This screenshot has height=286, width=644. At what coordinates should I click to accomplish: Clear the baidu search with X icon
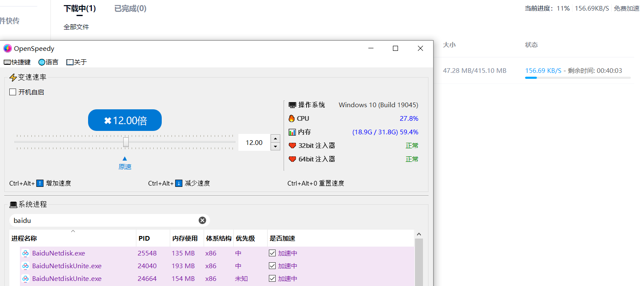[202, 220]
